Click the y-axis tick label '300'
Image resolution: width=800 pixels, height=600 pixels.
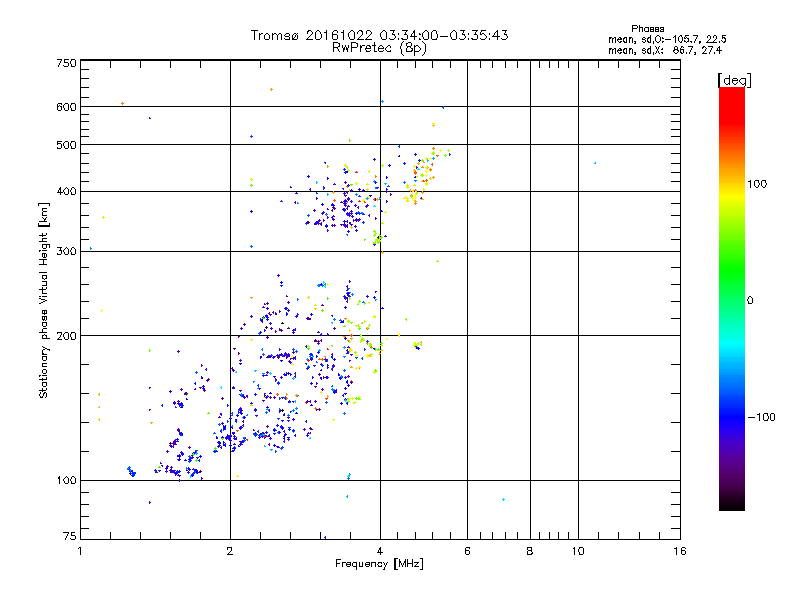(x=66, y=251)
